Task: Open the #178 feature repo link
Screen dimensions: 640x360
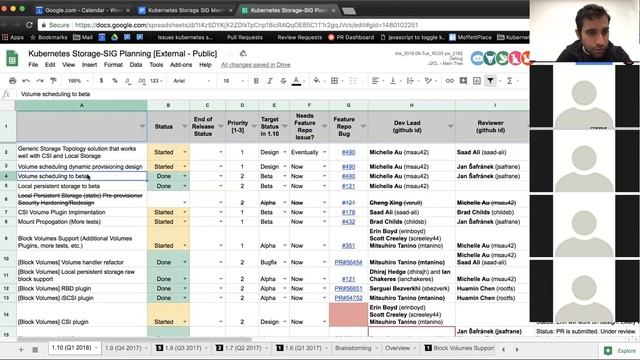Action: pyautogui.click(x=348, y=212)
